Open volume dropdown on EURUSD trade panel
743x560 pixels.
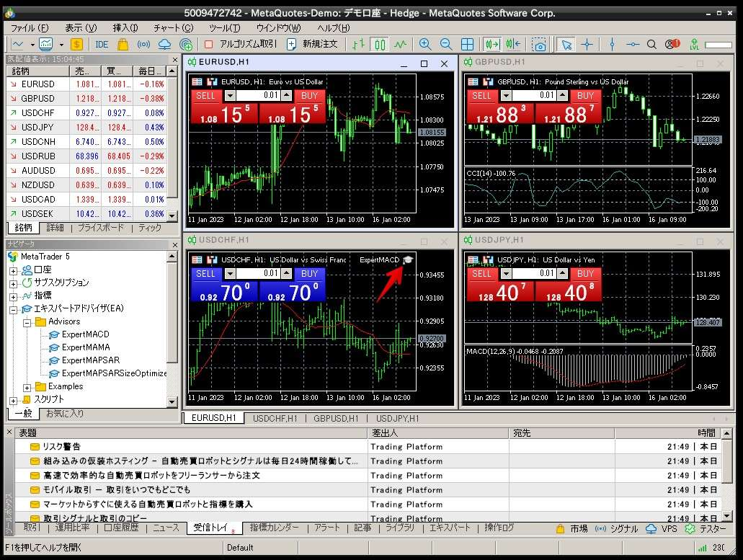pyautogui.click(x=230, y=96)
